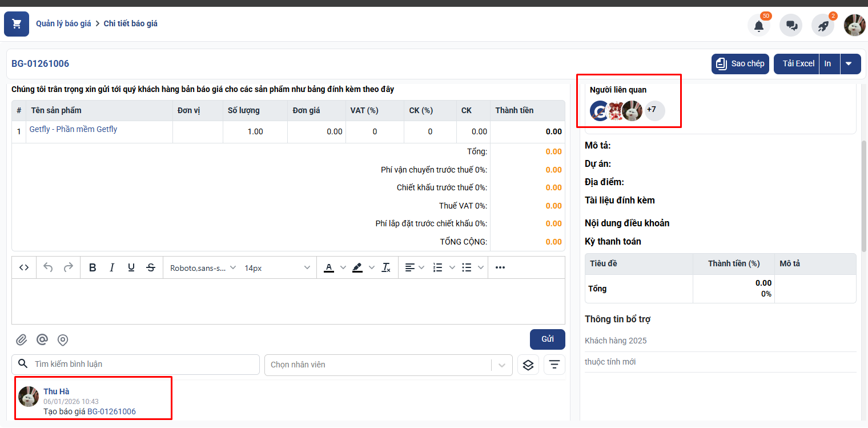This screenshot has width=868, height=428.
Task: Open the notifications bell icon
Action: [758, 26]
